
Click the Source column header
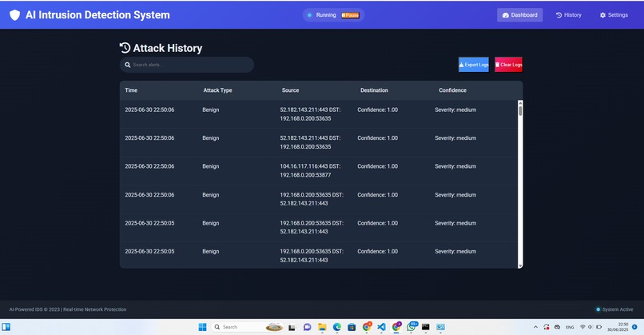pos(290,90)
